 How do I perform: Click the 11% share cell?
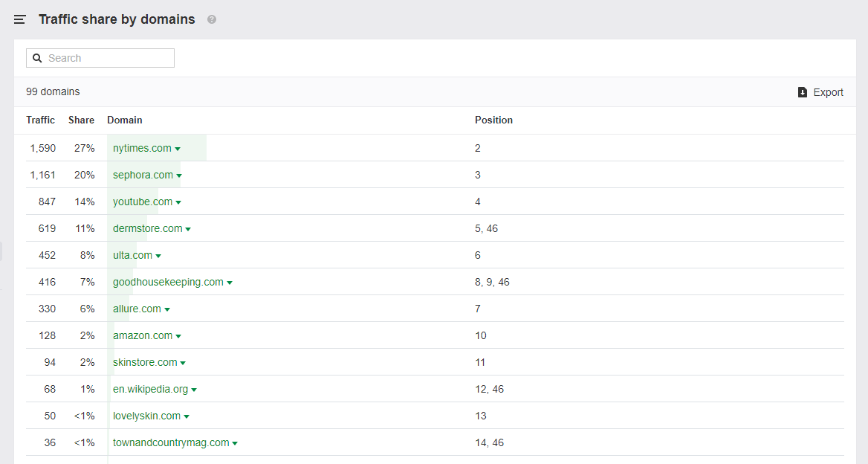click(x=85, y=228)
